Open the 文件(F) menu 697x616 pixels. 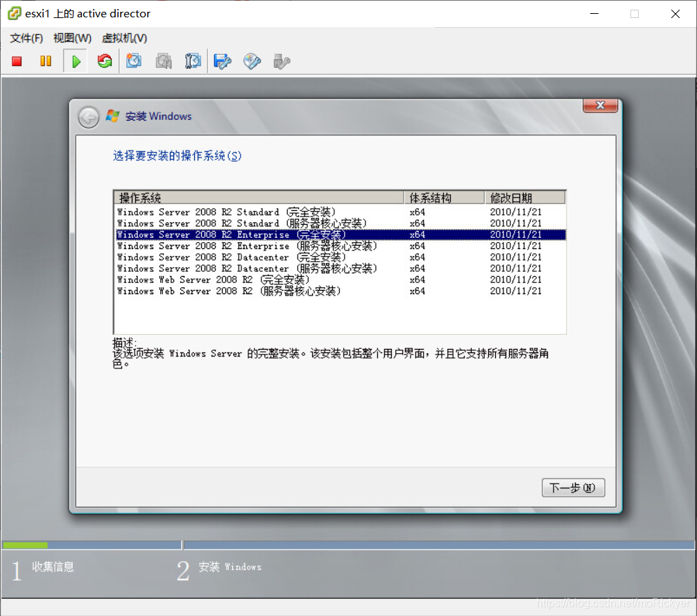[26, 38]
